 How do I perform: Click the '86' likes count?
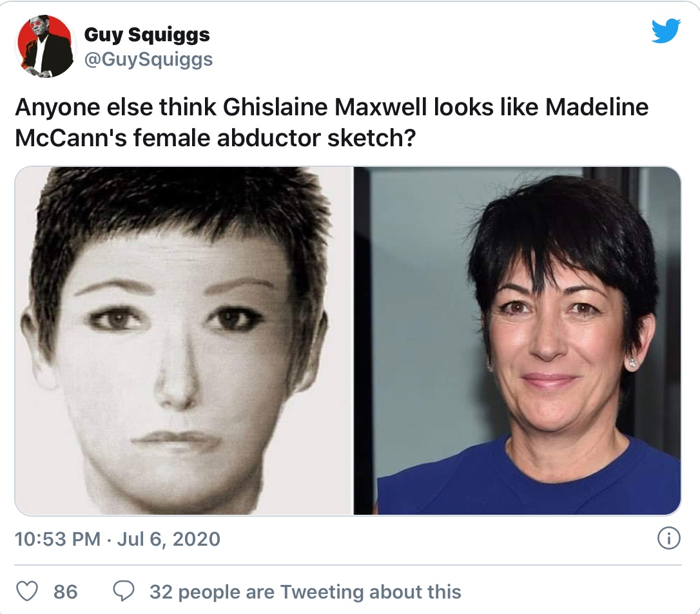click(x=66, y=591)
